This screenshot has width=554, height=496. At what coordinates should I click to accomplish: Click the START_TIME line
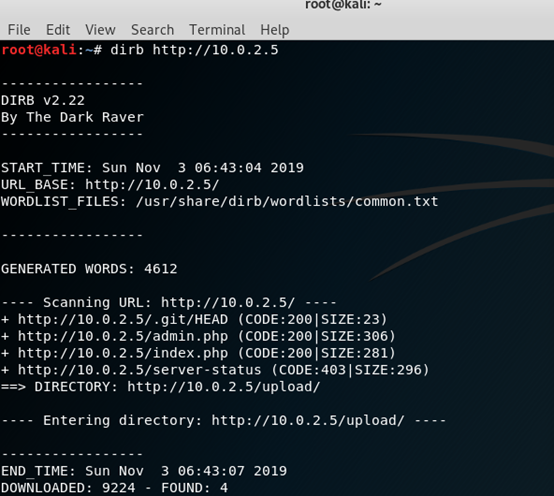coord(152,167)
